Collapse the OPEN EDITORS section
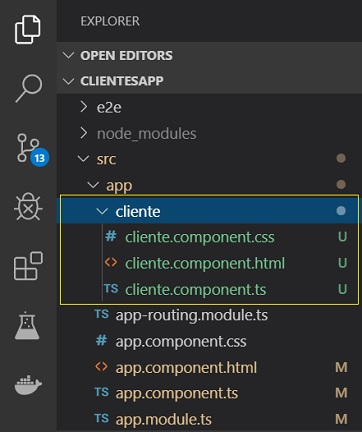Image resolution: width=362 pixels, height=432 pixels. (x=68, y=55)
